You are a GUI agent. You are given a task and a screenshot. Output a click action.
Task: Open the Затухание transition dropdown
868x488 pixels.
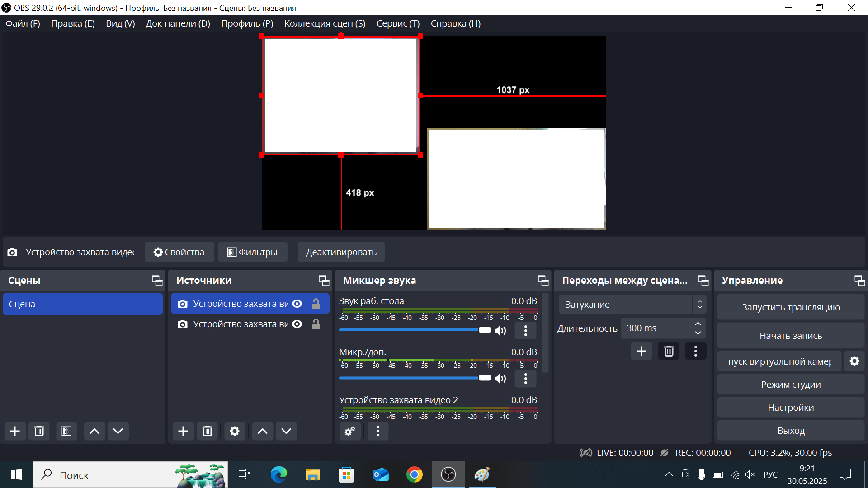tap(628, 304)
